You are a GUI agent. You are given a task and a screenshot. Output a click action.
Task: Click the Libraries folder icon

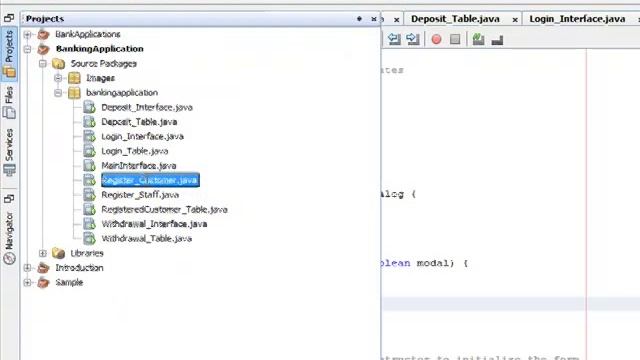pyautogui.click(x=58, y=253)
